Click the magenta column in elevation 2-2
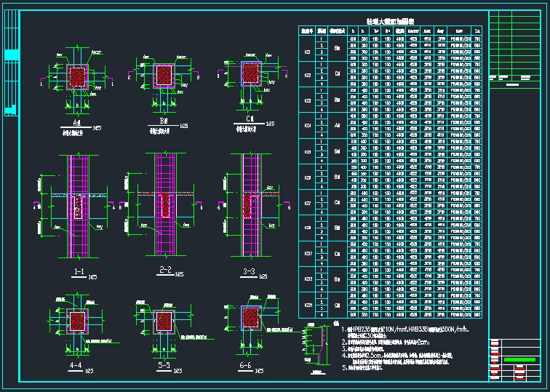The image size is (550, 392). tap(165, 205)
